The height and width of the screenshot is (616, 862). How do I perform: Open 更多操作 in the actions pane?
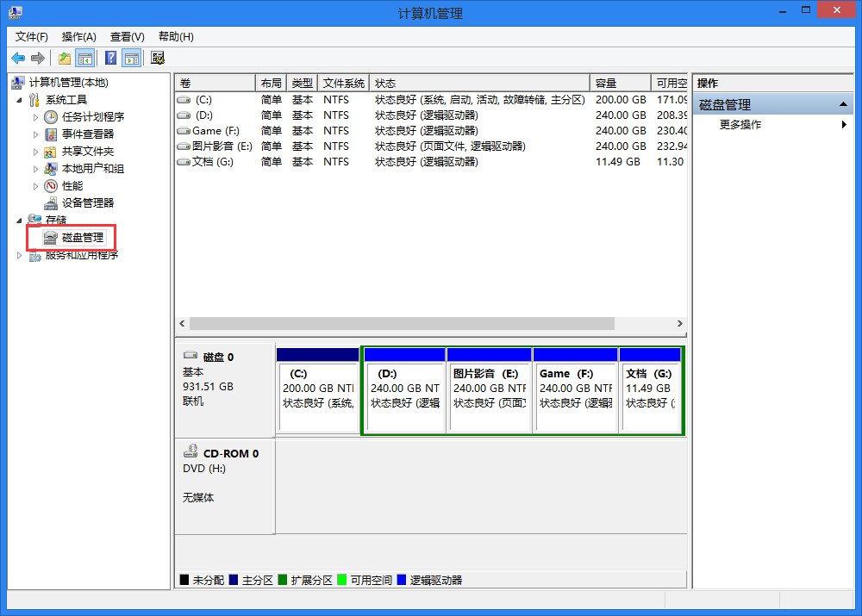pyautogui.click(x=740, y=125)
